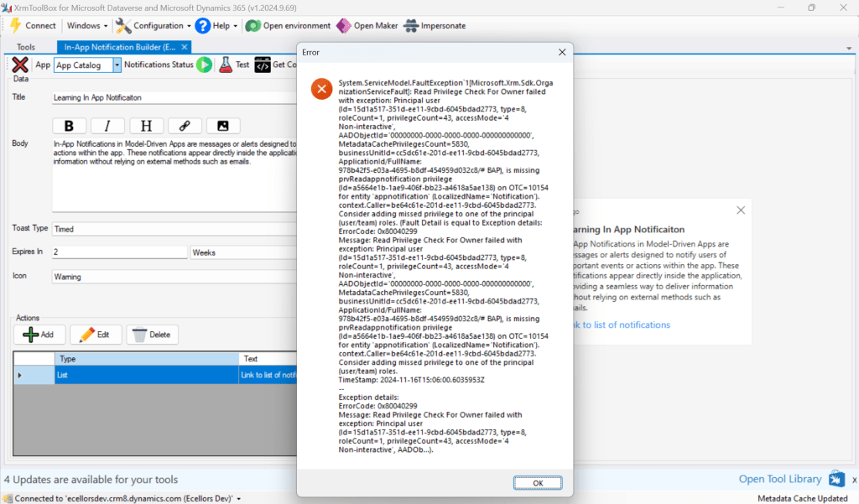Apply bold formatting with the B button
This screenshot has height=504, width=859.
(70, 126)
